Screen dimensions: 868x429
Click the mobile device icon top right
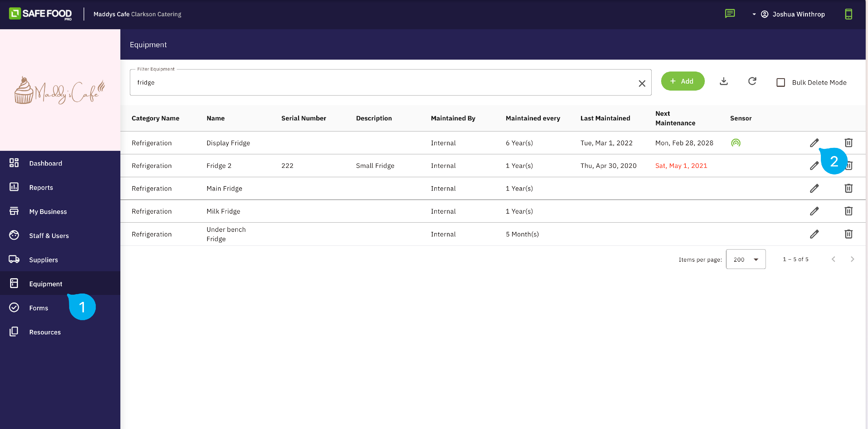849,14
